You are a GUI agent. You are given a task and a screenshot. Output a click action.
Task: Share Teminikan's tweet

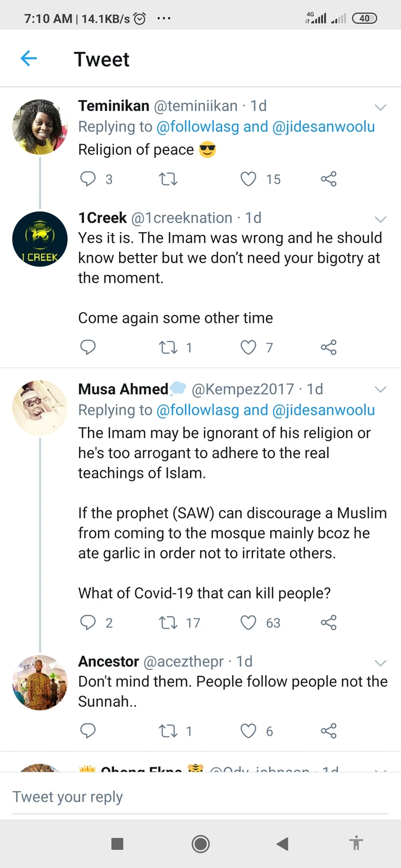pyautogui.click(x=329, y=179)
